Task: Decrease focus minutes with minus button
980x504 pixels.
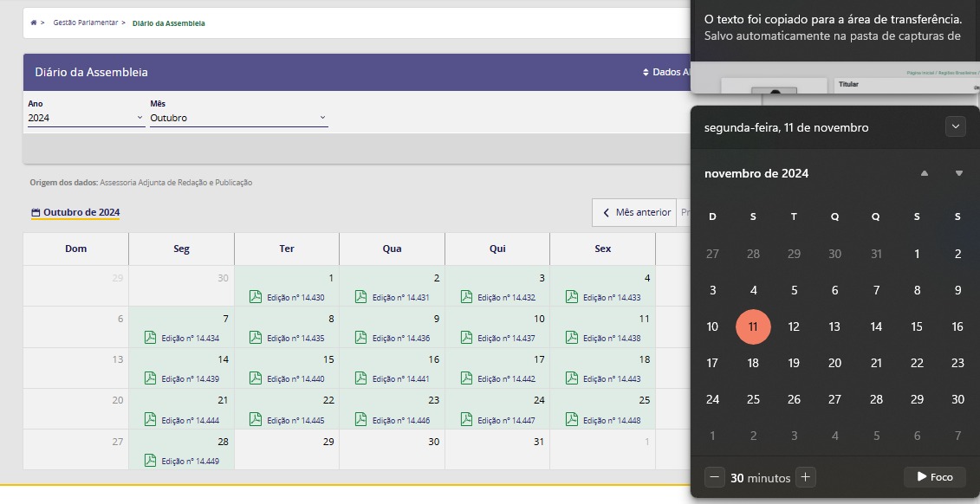Action: (714, 477)
